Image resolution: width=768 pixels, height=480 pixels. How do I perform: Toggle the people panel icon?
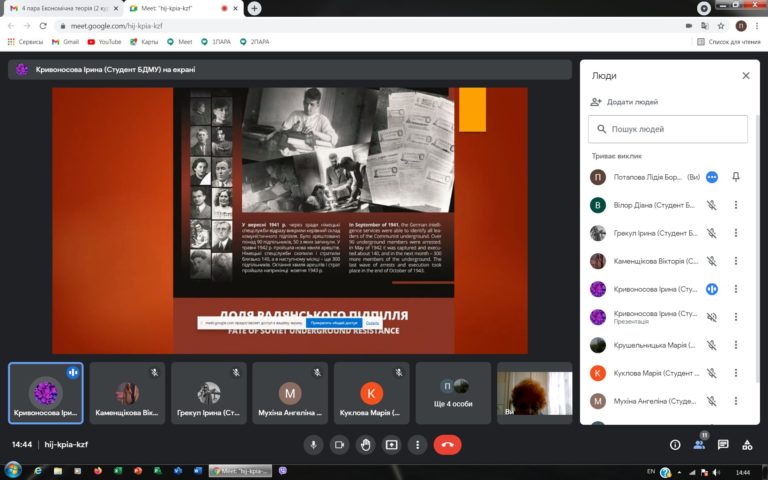(699, 445)
